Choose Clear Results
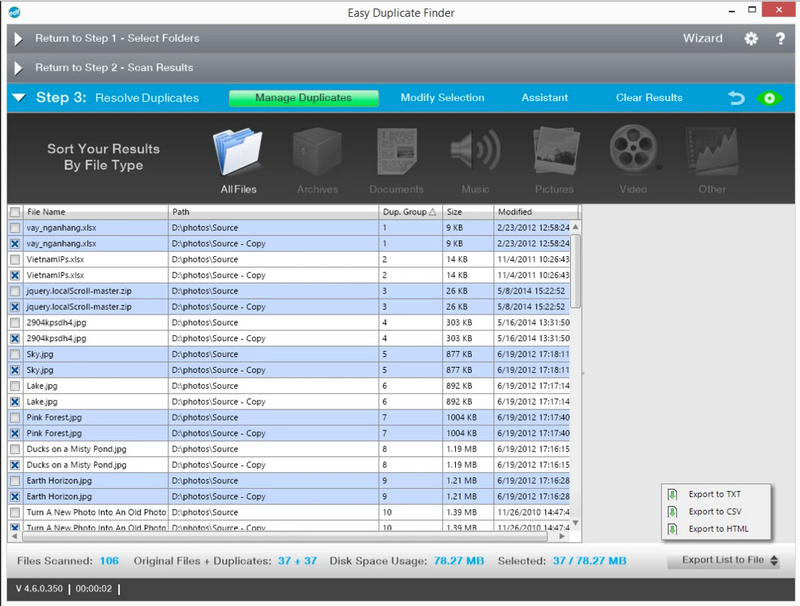Viewport: 800px width, 606px height. coord(649,98)
